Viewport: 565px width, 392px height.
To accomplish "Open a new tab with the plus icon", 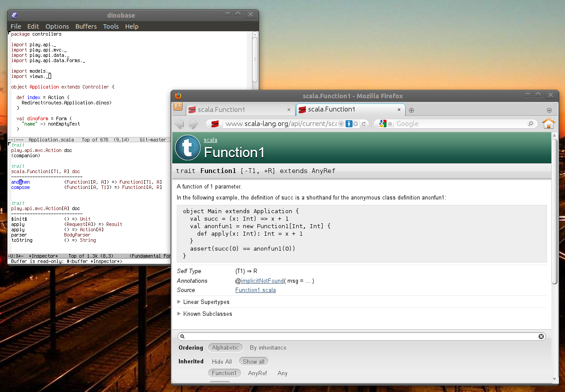I will [x=411, y=110].
